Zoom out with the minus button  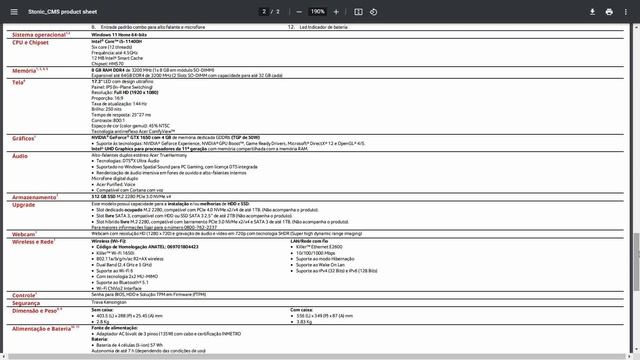[x=299, y=12]
